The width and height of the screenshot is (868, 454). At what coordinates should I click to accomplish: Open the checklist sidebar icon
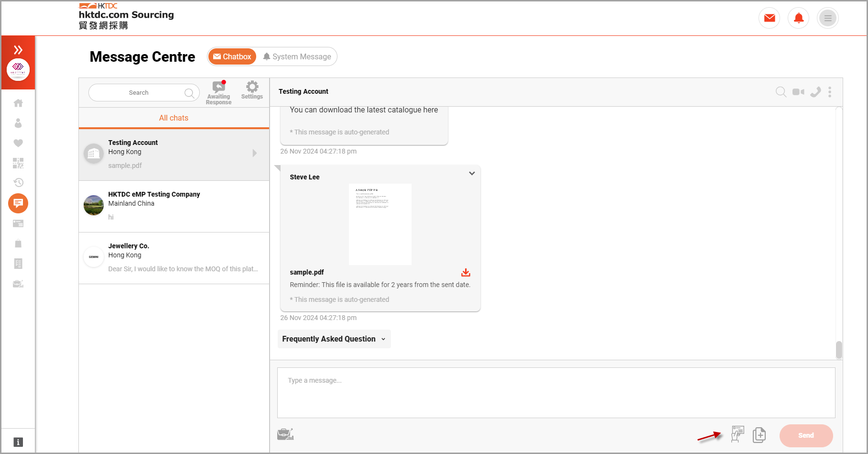pyautogui.click(x=18, y=264)
